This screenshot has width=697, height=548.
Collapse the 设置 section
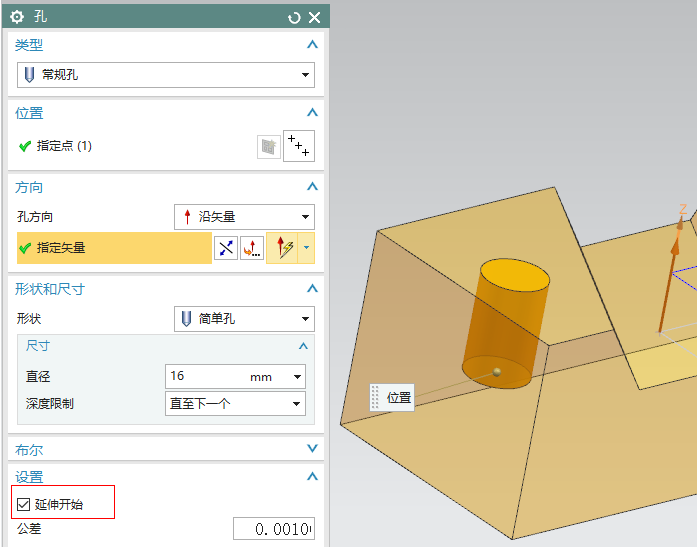[x=312, y=476]
